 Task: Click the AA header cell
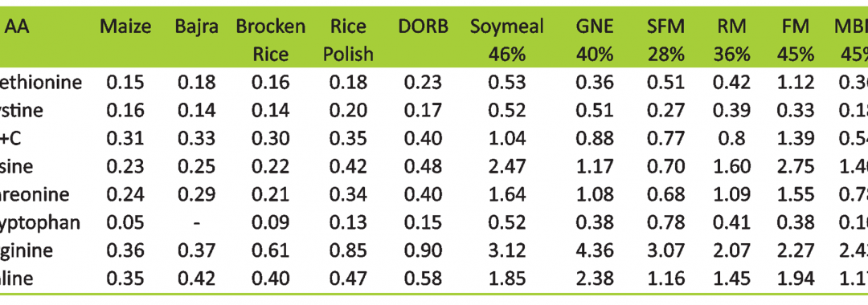16,27
